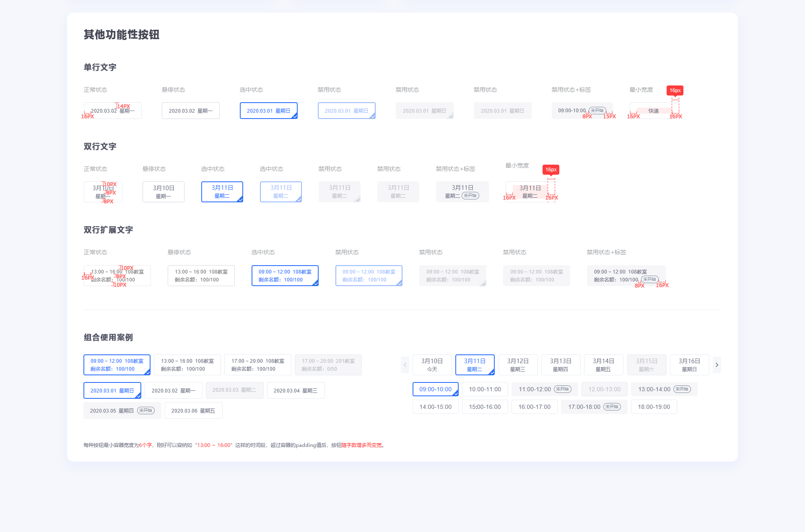The image size is (805, 532).
Task: Select the 3月16日 星期日 date button
Action: (689, 365)
